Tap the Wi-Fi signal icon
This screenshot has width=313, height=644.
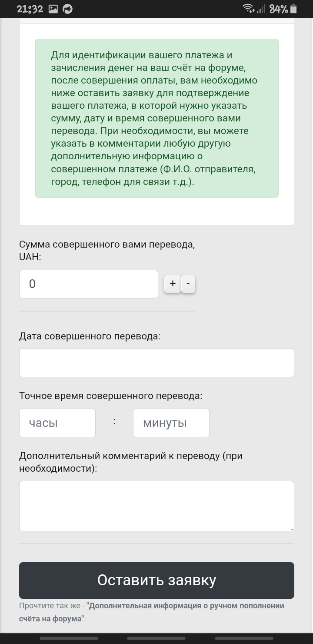[249, 9]
